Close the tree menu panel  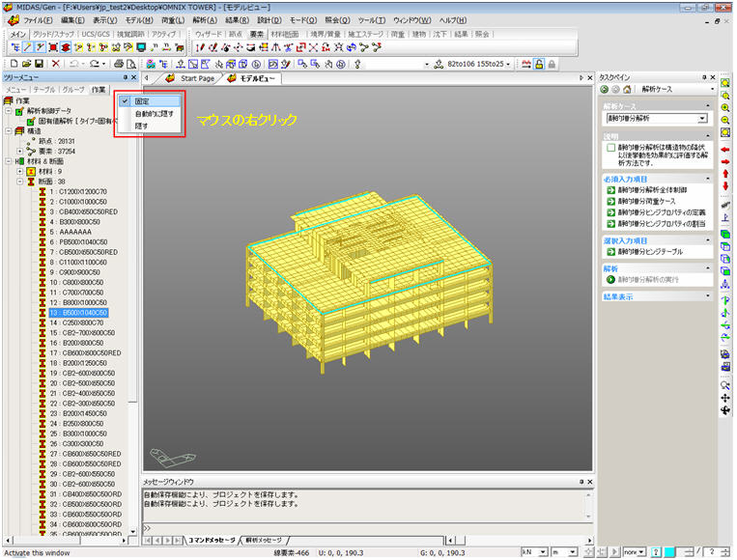pos(134,77)
